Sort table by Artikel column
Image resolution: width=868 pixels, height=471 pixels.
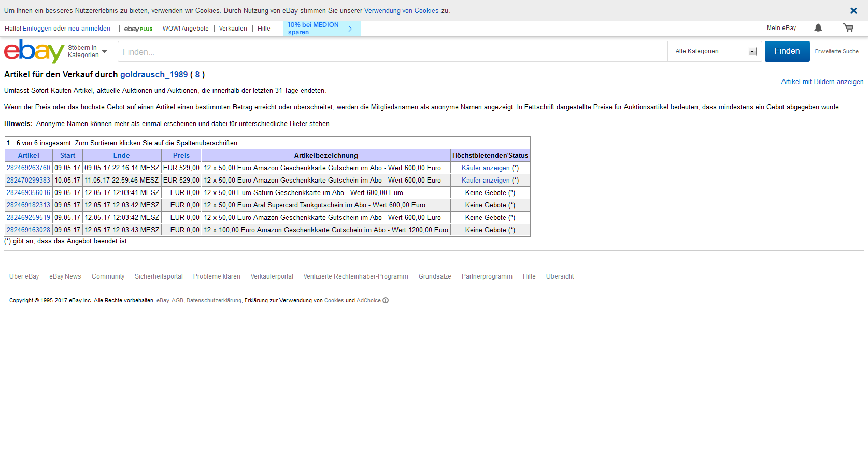point(29,155)
